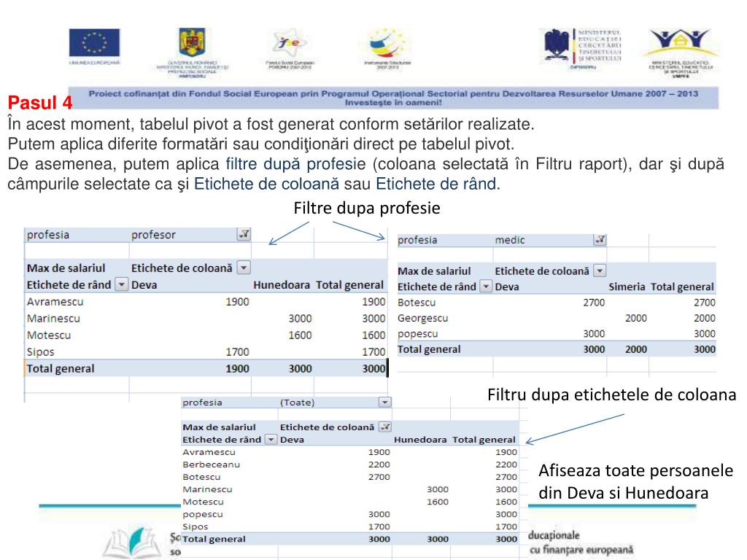This screenshot has width=747, height=560.
Task: Click the Hunedoara column header in profesor table
Action: (x=282, y=285)
